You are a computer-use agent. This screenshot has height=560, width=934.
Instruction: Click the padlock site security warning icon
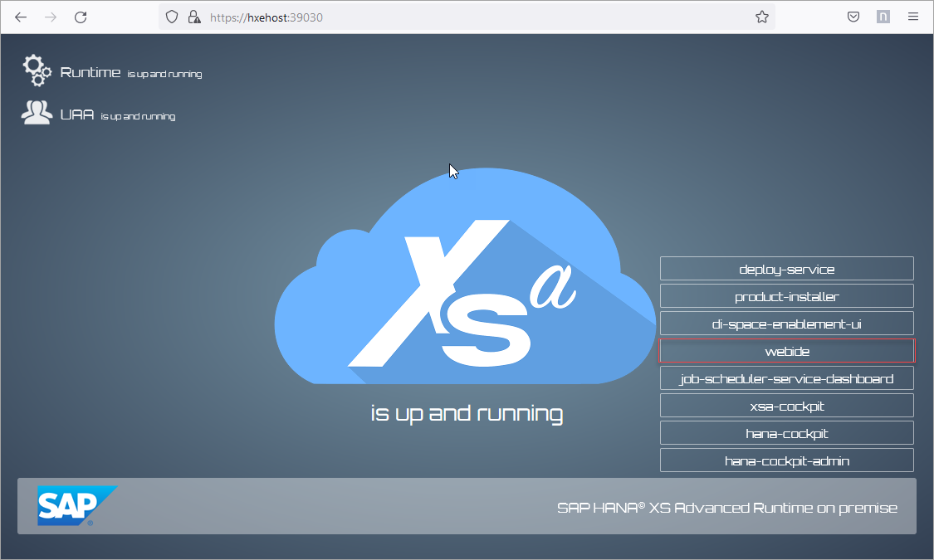pos(194,17)
